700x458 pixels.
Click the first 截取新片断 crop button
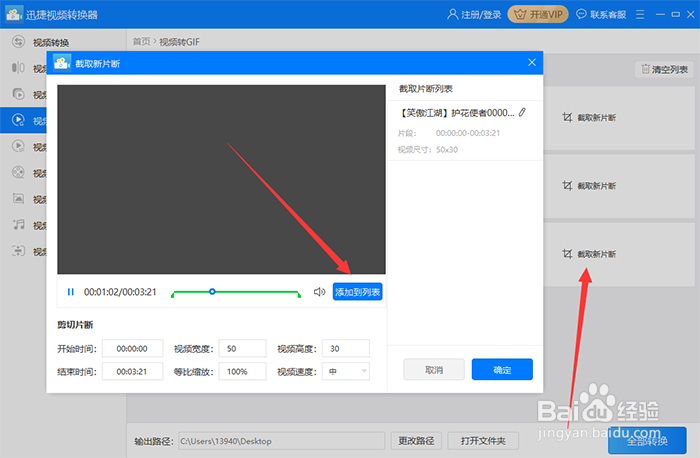[589, 118]
